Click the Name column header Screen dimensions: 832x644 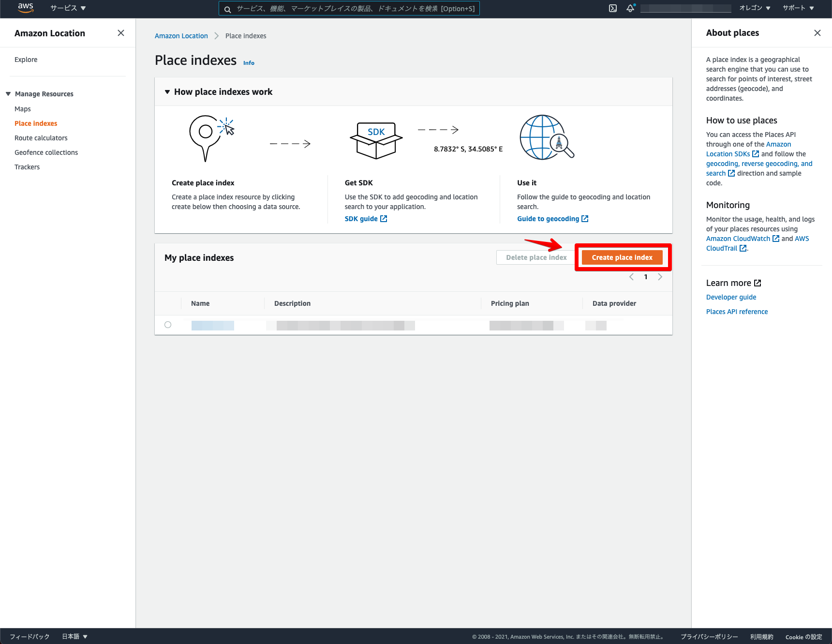tap(200, 303)
